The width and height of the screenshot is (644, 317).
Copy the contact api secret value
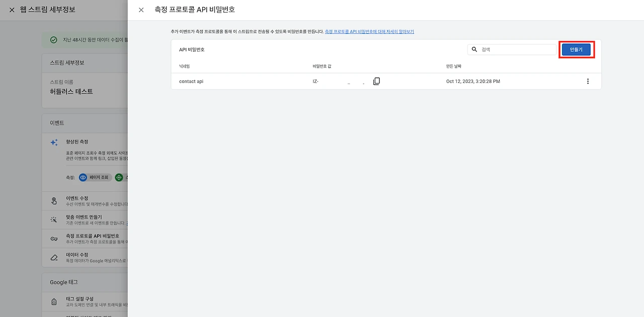coord(376,81)
